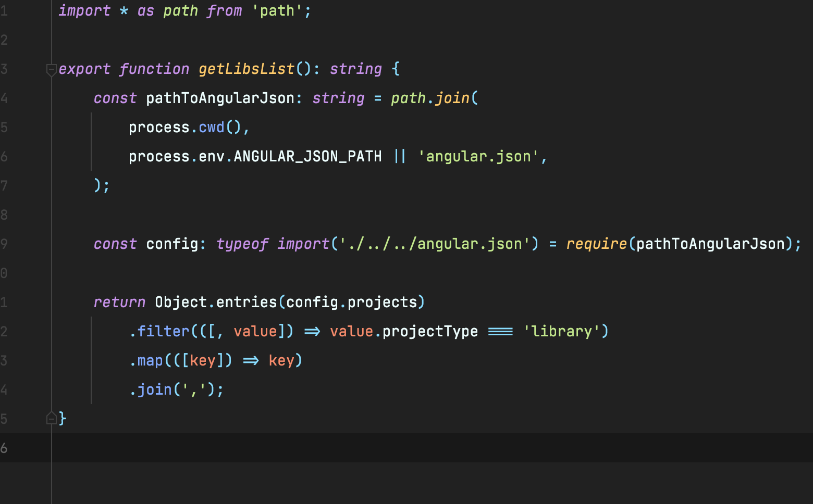Click the 'angular.json' string literal
The image size is (813, 504).
478,157
